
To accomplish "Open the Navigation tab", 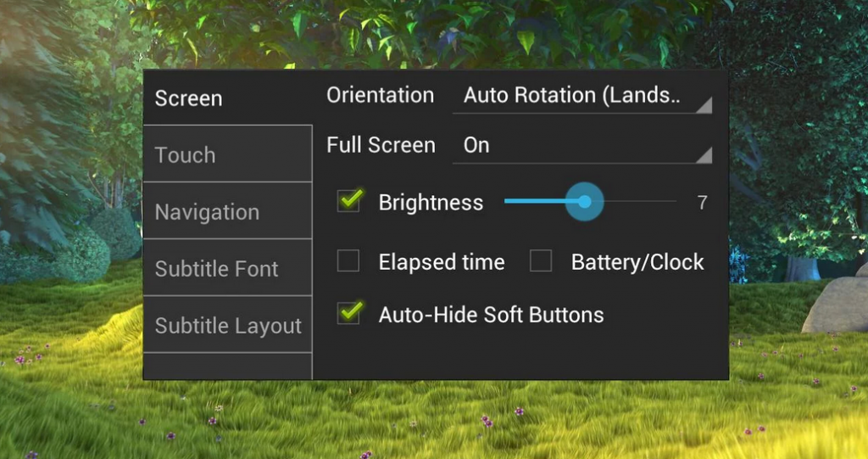I will tap(227, 211).
